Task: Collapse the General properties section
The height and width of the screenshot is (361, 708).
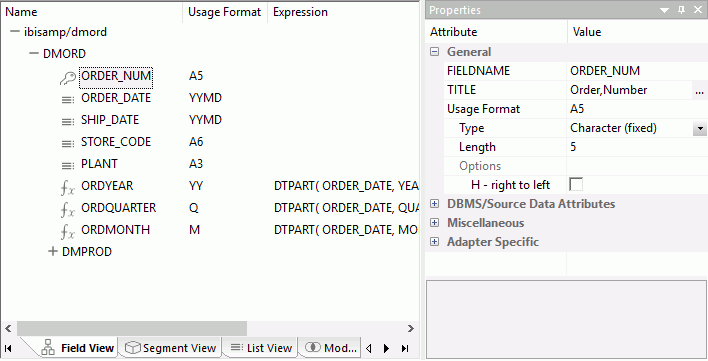Action: [x=434, y=51]
